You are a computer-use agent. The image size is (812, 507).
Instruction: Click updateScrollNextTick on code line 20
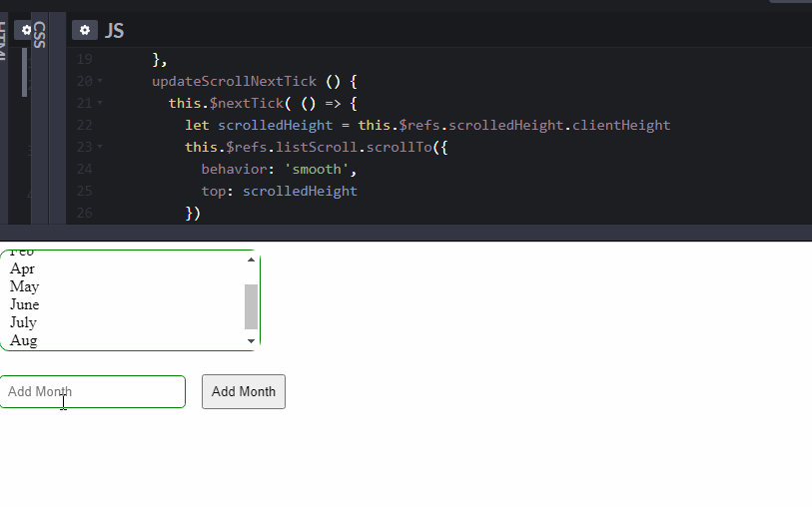coord(234,81)
